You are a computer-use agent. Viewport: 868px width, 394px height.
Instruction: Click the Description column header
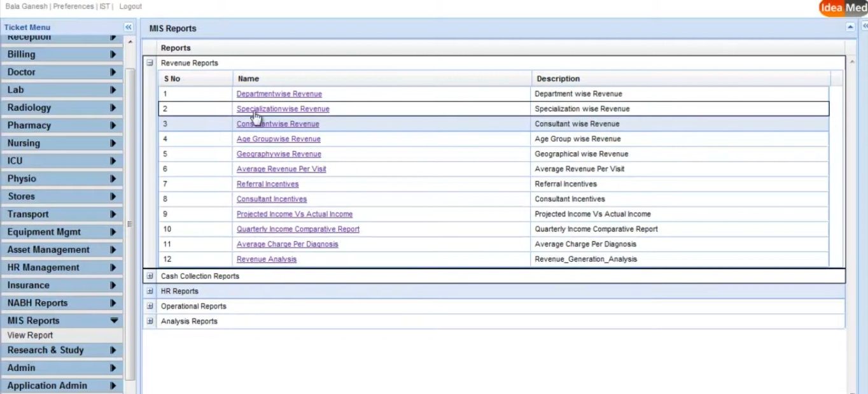(x=680, y=79)
